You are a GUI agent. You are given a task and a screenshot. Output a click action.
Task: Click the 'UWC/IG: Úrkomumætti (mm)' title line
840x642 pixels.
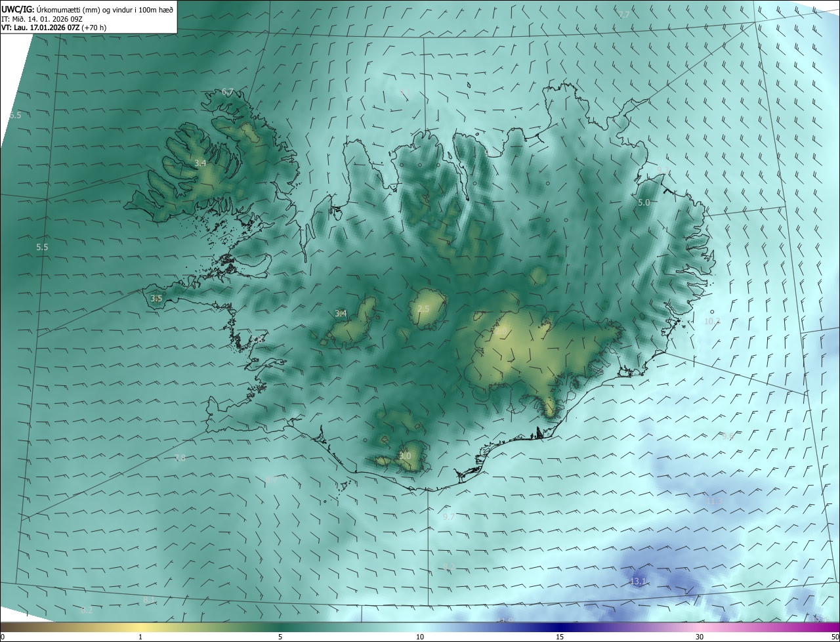pyautogui.click(x=87, y=9)
